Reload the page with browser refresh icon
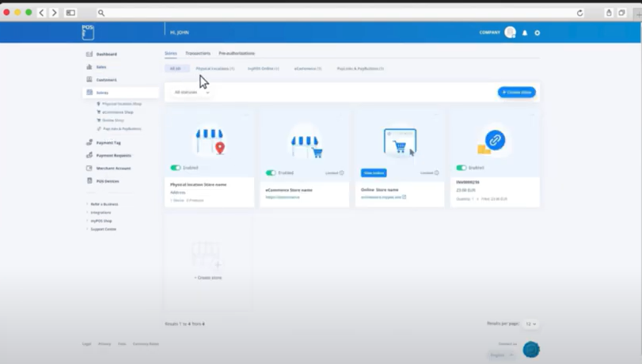 click(579, 13)
